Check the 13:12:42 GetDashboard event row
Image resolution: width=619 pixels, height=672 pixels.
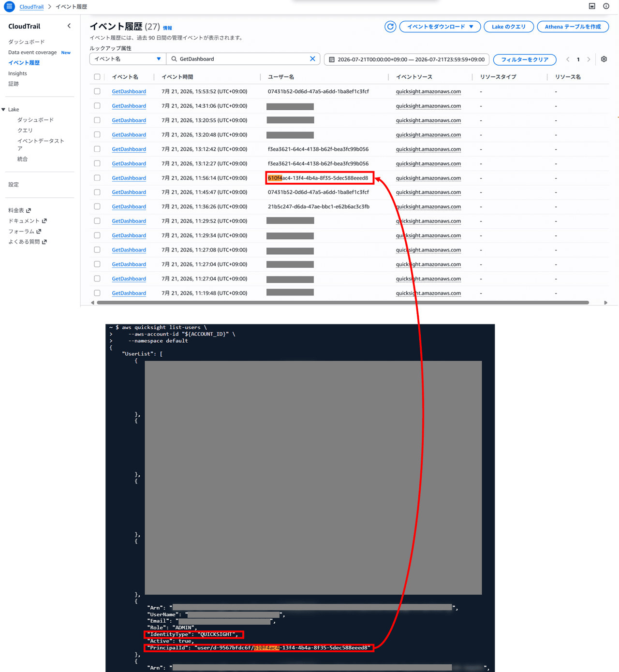97,149
